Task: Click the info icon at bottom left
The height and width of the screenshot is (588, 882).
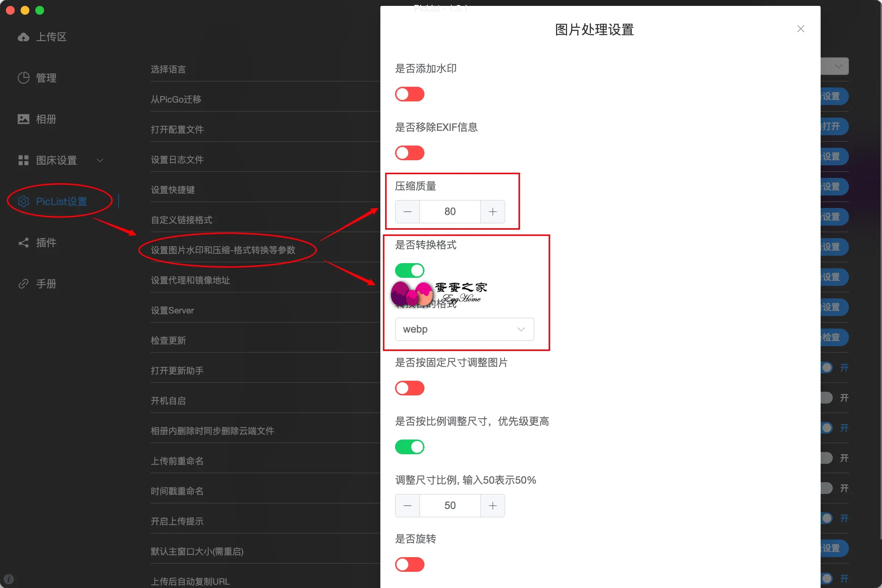Action: [x=9, y=578]
